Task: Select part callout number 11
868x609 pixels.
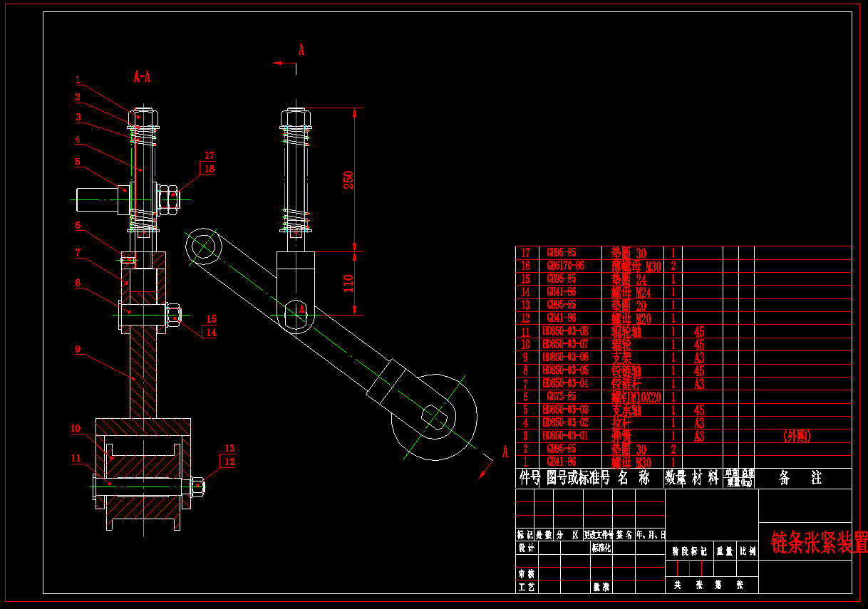Action: [76, 458]
